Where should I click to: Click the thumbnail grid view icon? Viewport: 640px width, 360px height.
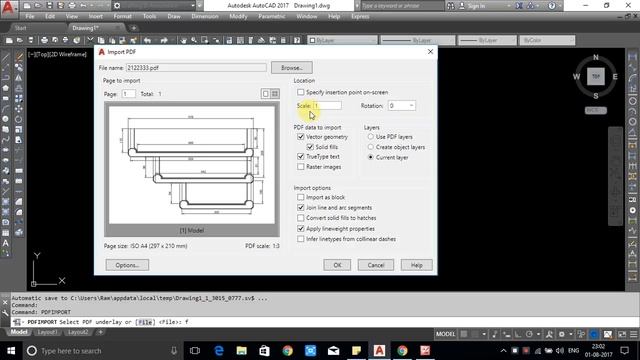[275, 94]
